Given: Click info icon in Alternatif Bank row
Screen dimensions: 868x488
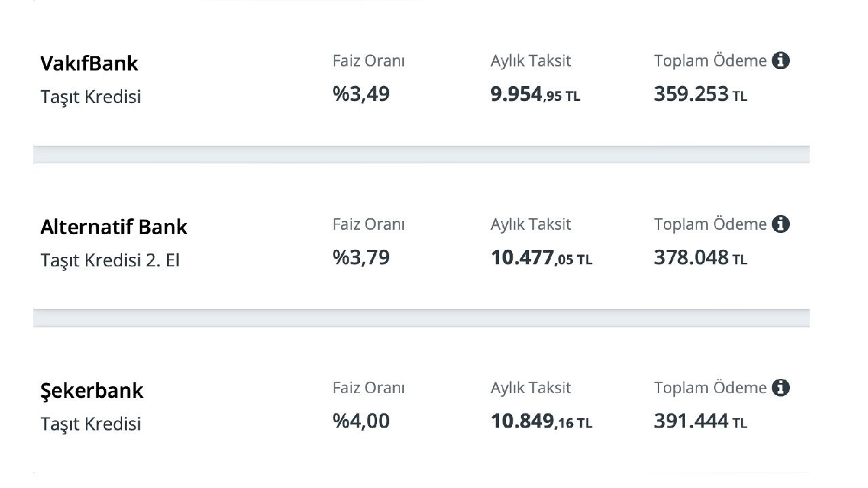Looking at the screenshot, I should point(781,224).
